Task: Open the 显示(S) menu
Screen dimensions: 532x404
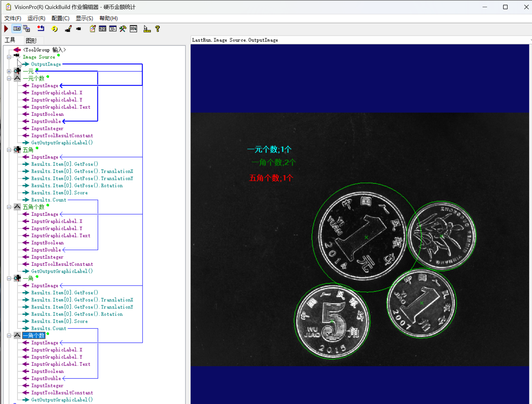Action: pos(84,18)
